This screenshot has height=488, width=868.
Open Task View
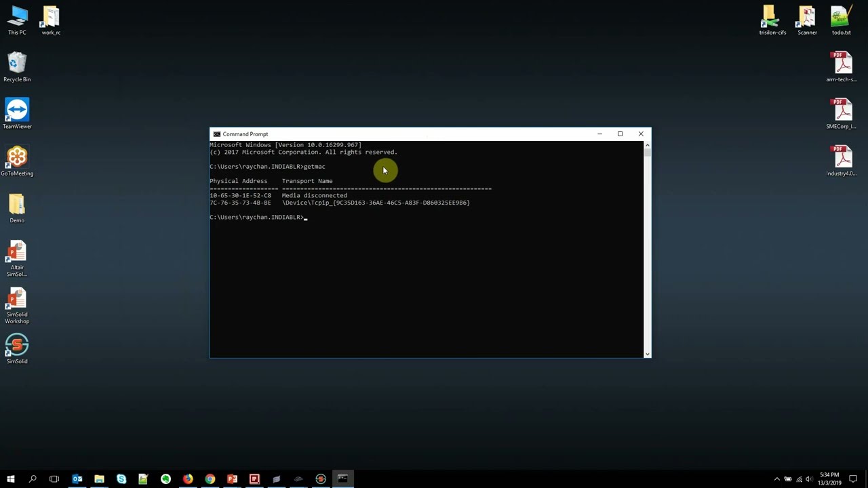point(54,479)
